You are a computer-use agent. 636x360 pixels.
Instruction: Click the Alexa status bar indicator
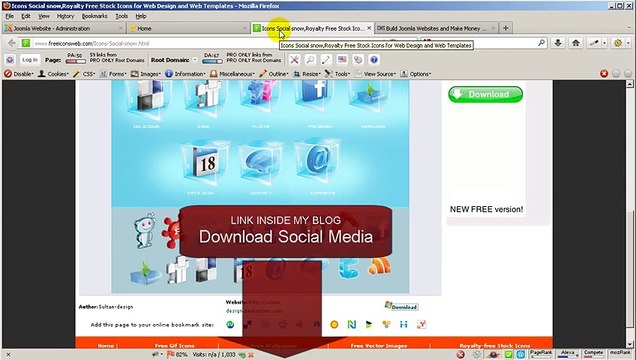[x=567, y=354]
